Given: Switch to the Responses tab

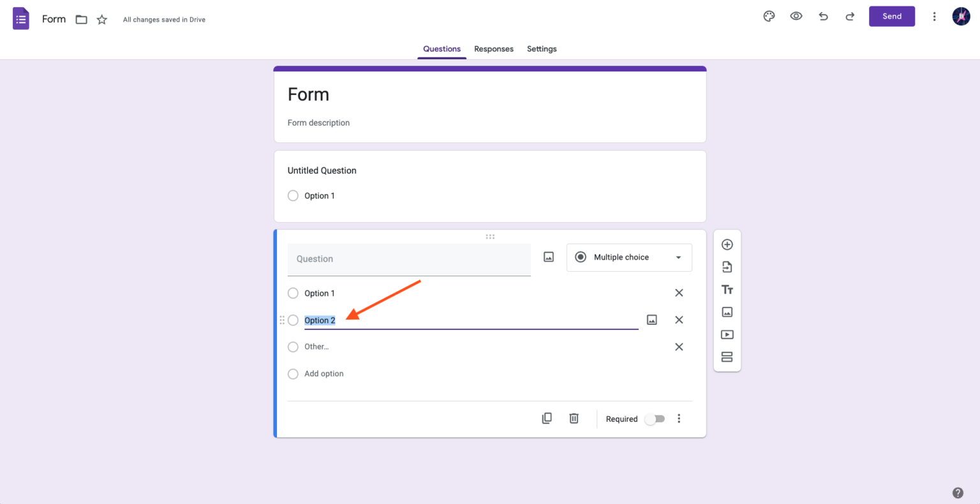Looking at the screenshot, I should point(493,49).
